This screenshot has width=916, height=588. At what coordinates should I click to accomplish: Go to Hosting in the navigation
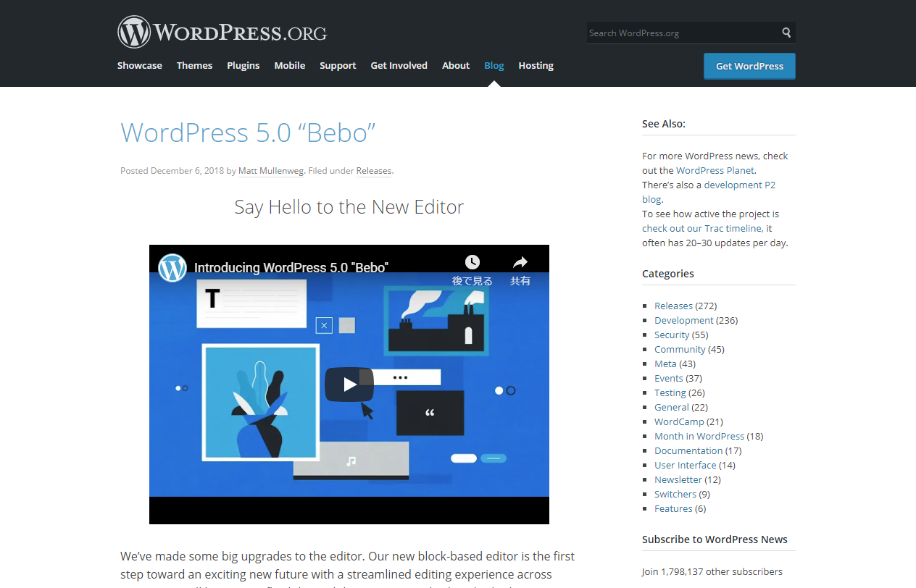coord(536,65)
